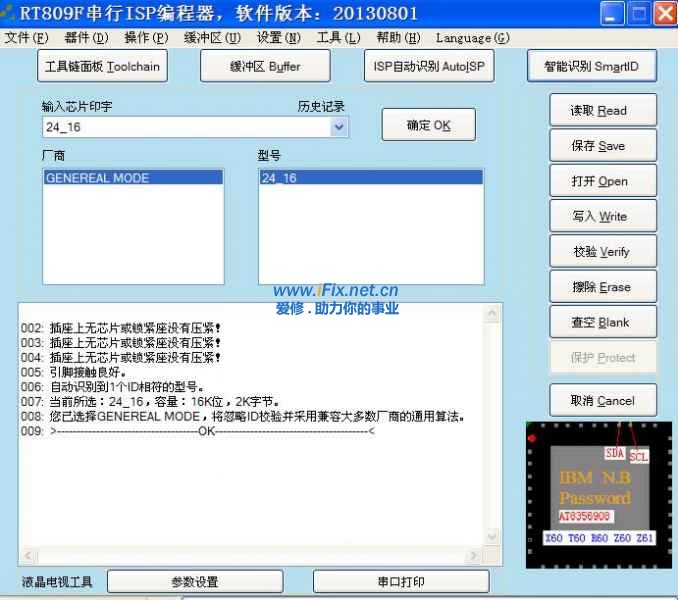Click the log horizontal scroll-right arrow
The image size is (678, 600).
[x=474, y=555]
